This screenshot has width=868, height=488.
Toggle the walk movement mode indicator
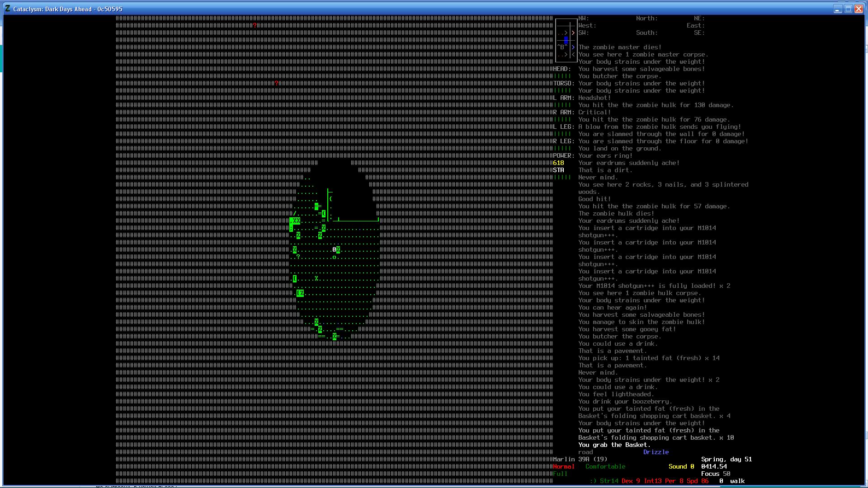737,481
